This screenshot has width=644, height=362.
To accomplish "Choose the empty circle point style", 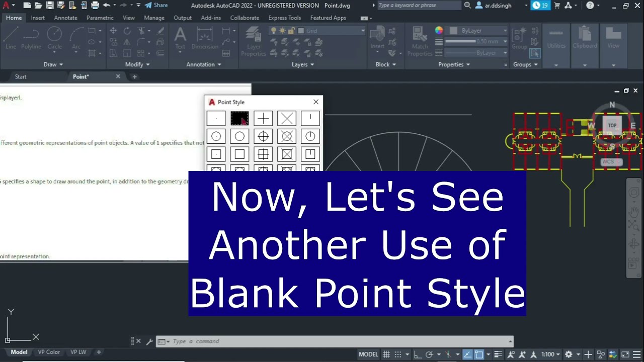I will [x=239, y=136].
